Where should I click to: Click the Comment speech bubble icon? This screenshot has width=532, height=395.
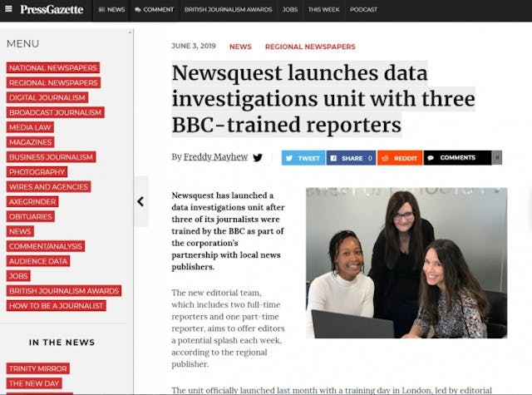138,10
